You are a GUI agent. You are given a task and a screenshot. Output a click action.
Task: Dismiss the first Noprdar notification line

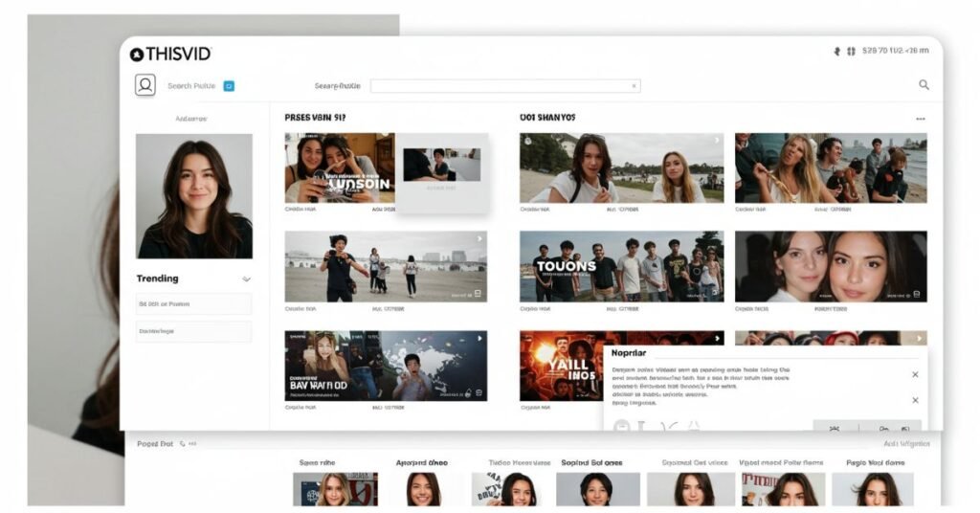[x=915, y=374]
